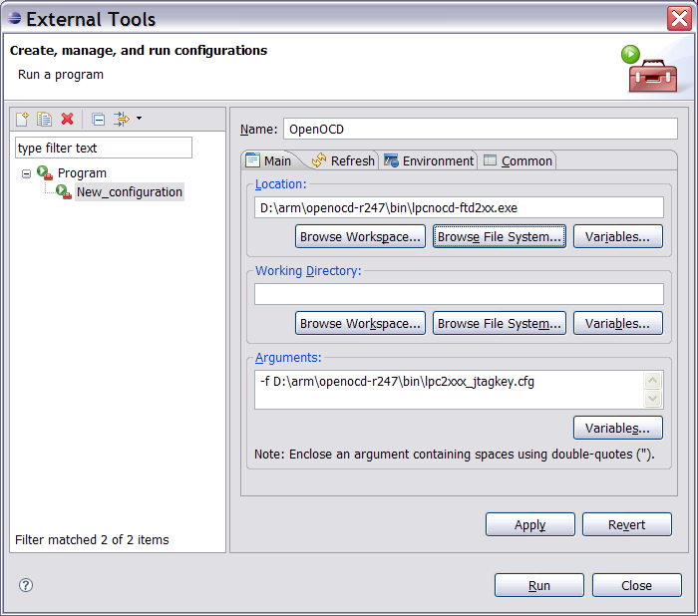The width and height of the screenshot is (698, 616).
Task: Click the empty Working Directory field
Action: coord(459,294)
